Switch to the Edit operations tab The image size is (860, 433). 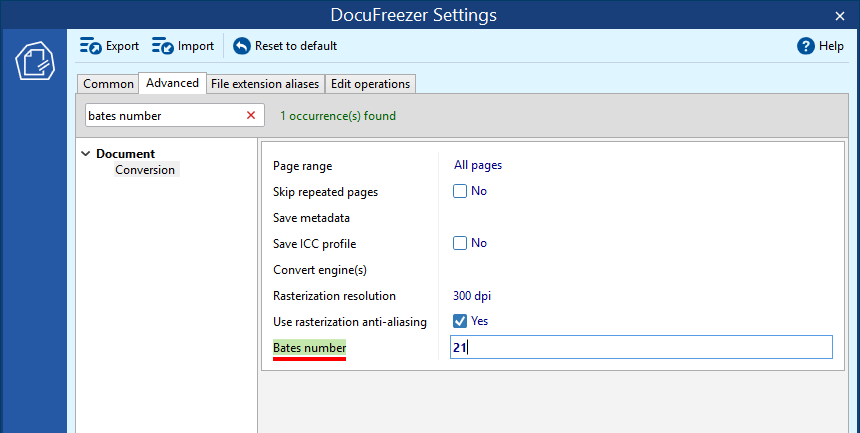[370, 84]
